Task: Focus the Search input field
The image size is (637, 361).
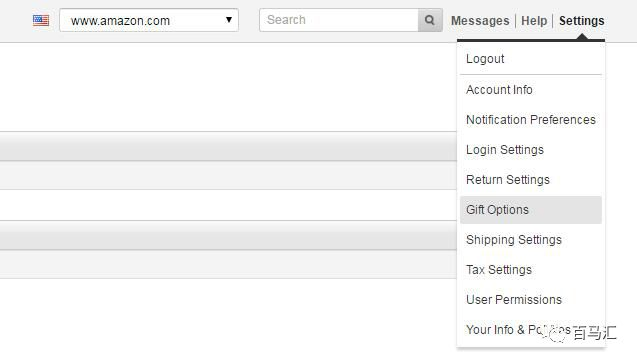Action: (x=339, y=20)
